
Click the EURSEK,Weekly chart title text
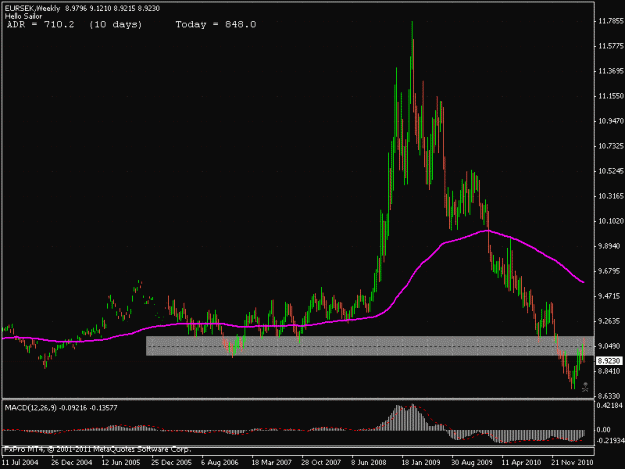[32, 8]
